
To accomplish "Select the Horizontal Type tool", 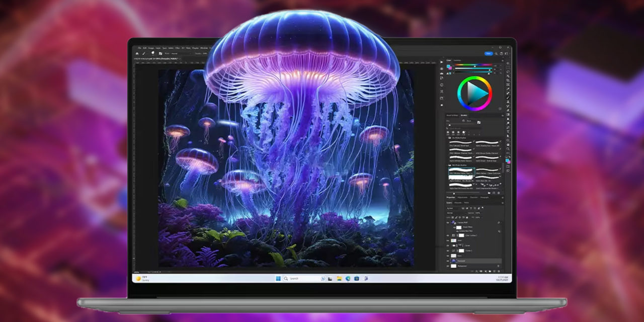I will [508, 132].
